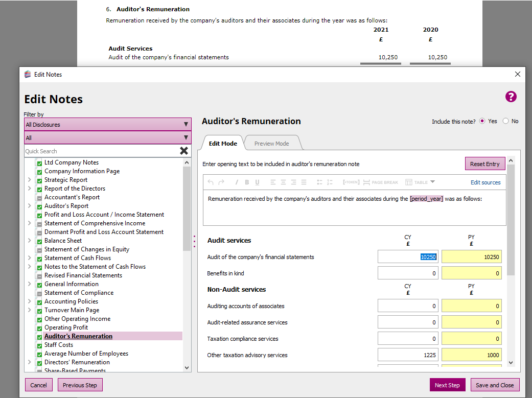Clear the Quick Search with X icon
This screenshot has height=398, width=532.
click(x=184, y=151)
